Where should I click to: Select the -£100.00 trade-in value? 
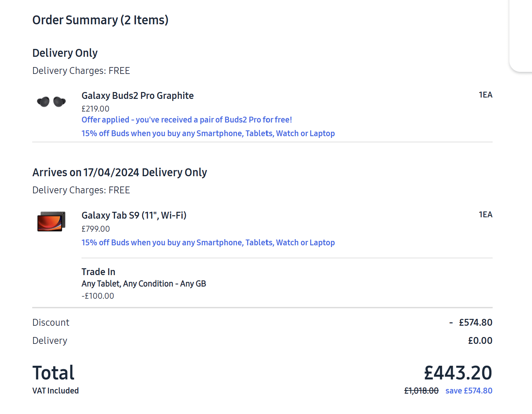coord(98,296)
